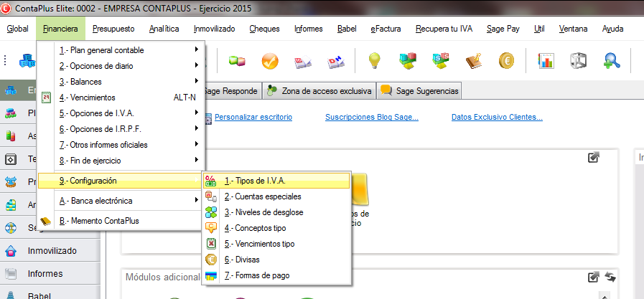
Task: Click the edit icon at top-right of desktop panel
Action: pyautogui.click(x=593, y=157)
